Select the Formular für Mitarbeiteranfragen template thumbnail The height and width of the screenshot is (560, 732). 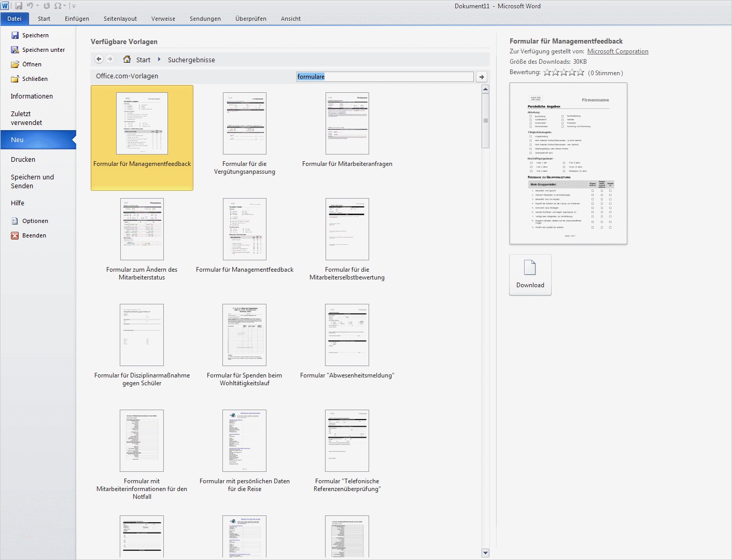(347, 123)
